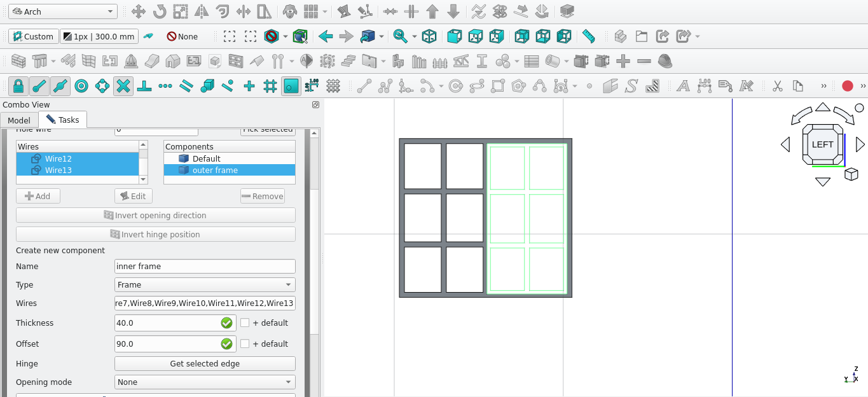Click the macro record red button

847,86
